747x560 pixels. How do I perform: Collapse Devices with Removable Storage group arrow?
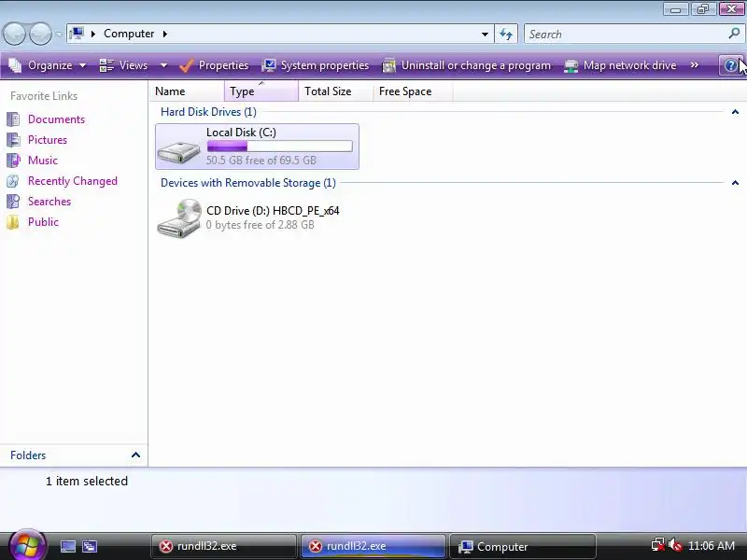(735, 183)
